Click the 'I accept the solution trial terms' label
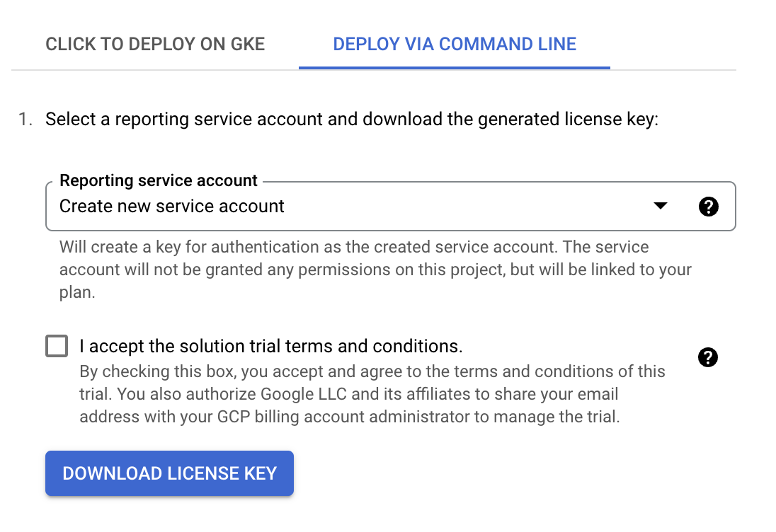 click(270, 347)
